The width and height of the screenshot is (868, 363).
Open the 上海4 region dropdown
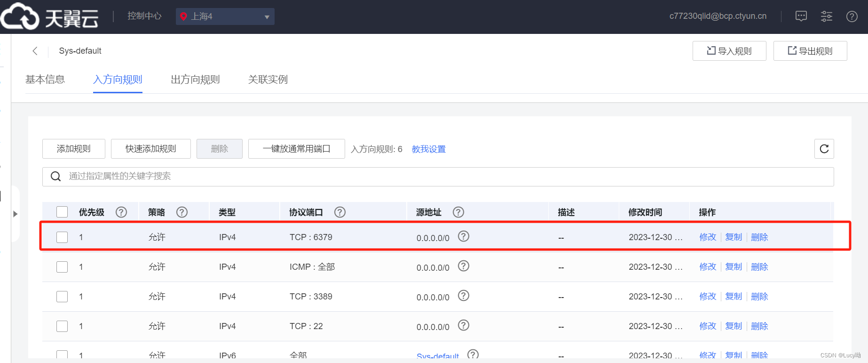point(225,16)
